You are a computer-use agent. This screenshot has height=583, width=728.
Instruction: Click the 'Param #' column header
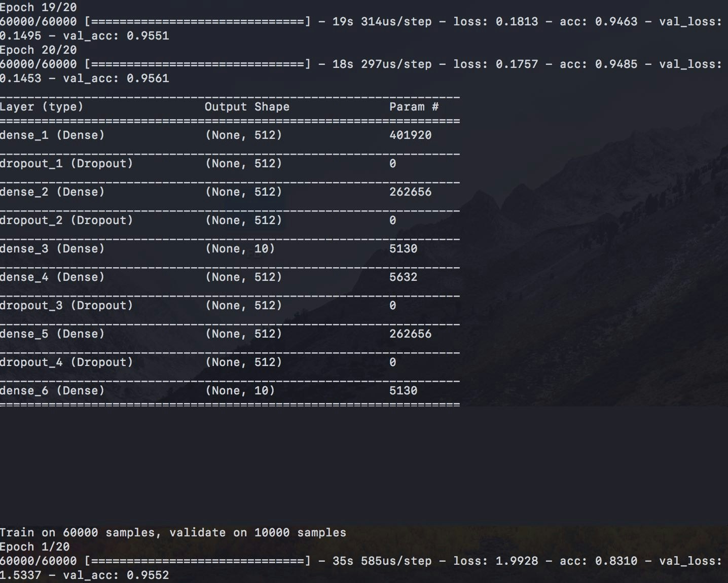click(414, 106)
